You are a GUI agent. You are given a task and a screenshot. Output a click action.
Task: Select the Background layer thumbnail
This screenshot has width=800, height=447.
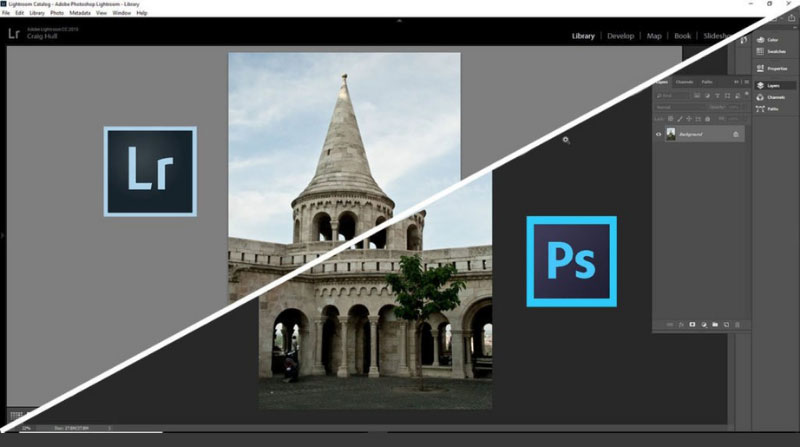click(x=671, y=134)
